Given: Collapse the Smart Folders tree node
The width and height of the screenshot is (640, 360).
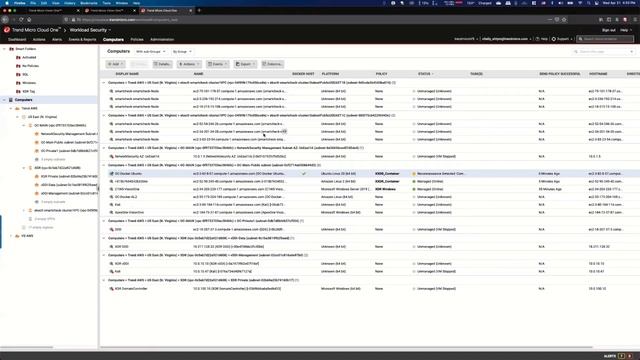Looking at the screenshot, I should (x=4, y=49).
